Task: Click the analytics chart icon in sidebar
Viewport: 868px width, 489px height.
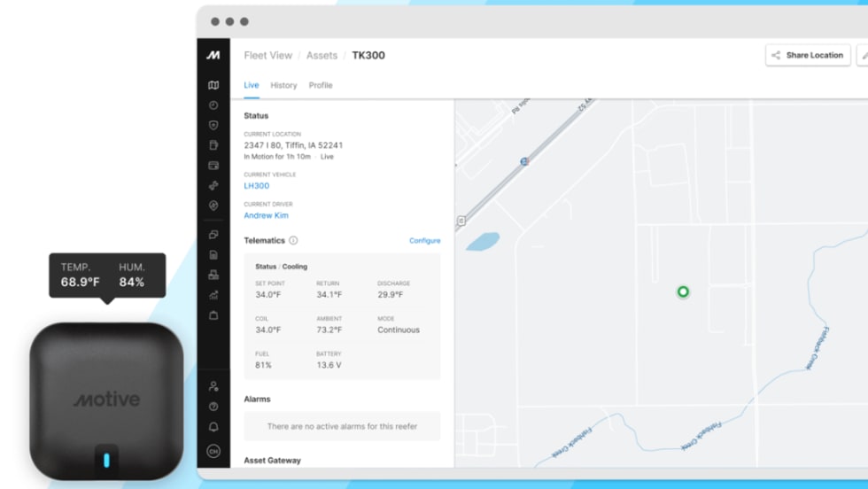Action: tap(213, 295)
